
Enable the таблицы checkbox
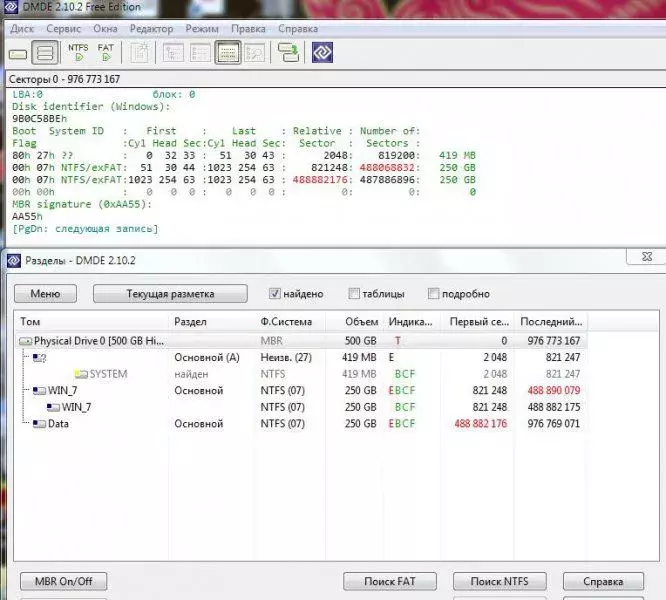tap(353, 293)
